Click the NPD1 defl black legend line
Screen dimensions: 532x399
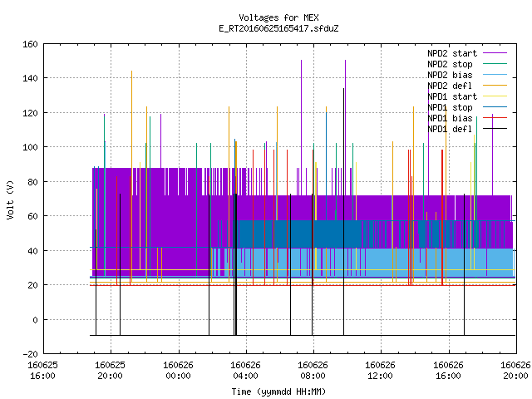coord(495,129)
